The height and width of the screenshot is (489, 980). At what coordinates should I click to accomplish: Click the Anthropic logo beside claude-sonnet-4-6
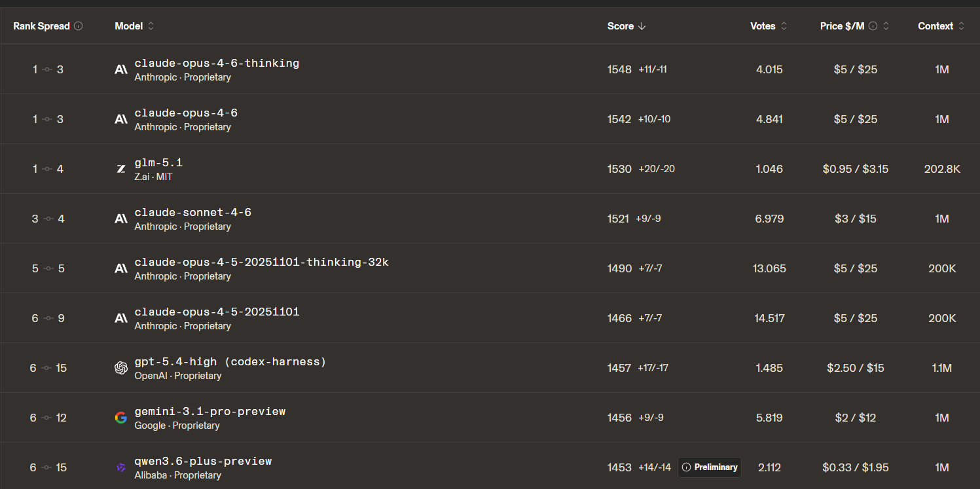[x=121, y=219]
